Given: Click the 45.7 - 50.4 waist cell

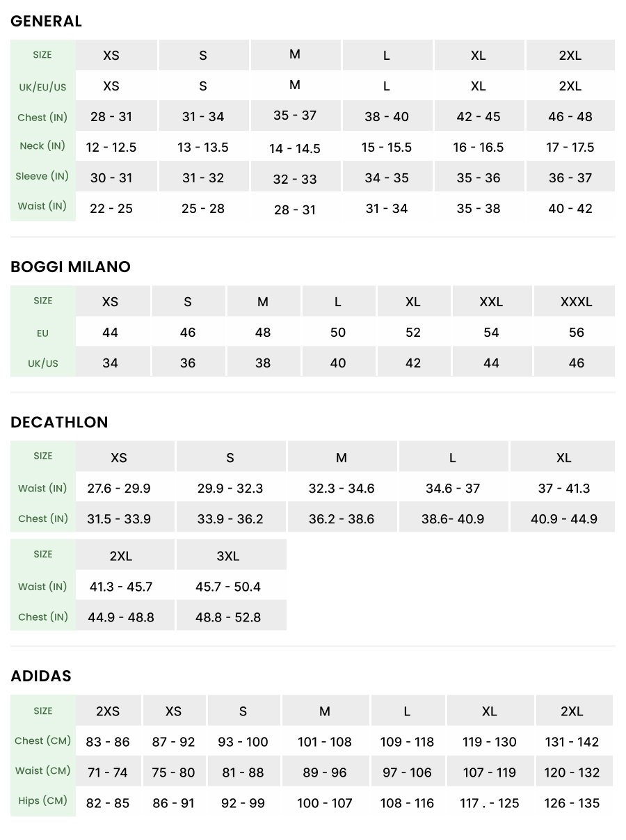Looking at the screenshot, I should click(x=227, y=587).
